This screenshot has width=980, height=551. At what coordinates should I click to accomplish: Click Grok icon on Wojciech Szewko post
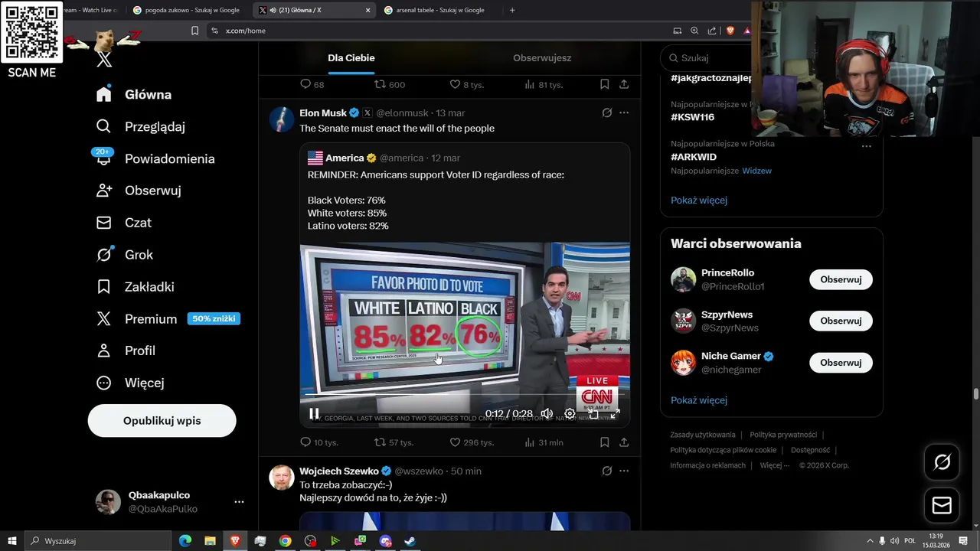tap(606, 471)
